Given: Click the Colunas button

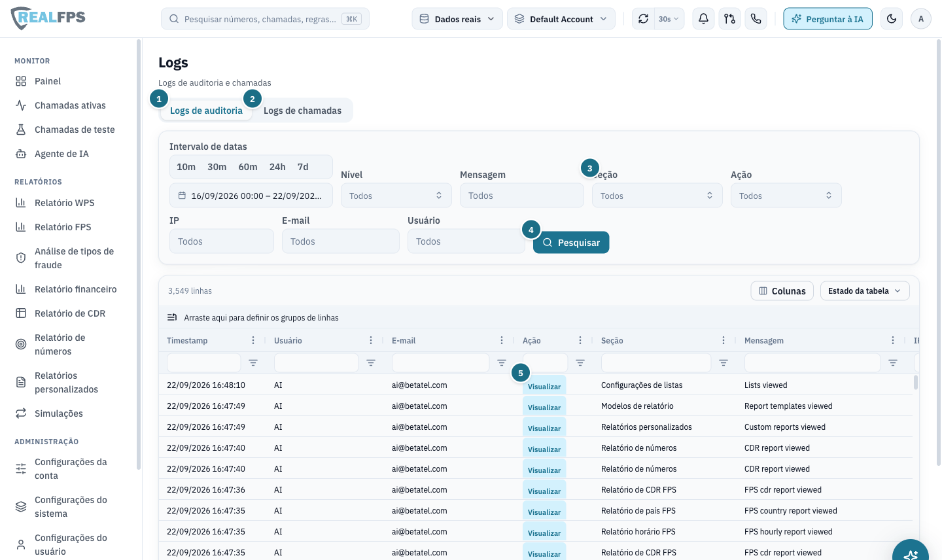Looking at the screenshot, I should 782,291.
